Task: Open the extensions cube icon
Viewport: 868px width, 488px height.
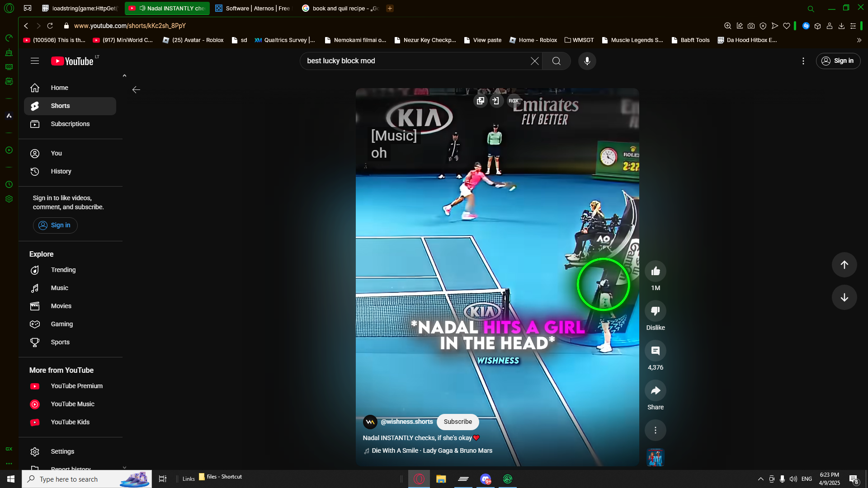Action: tap(817, 26)
